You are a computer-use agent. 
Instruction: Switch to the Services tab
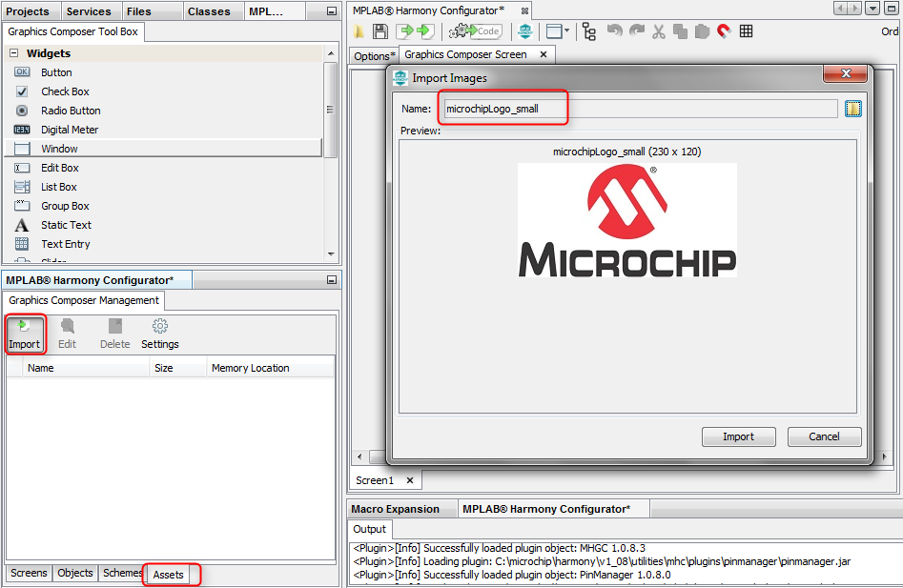tap(89, 11)
